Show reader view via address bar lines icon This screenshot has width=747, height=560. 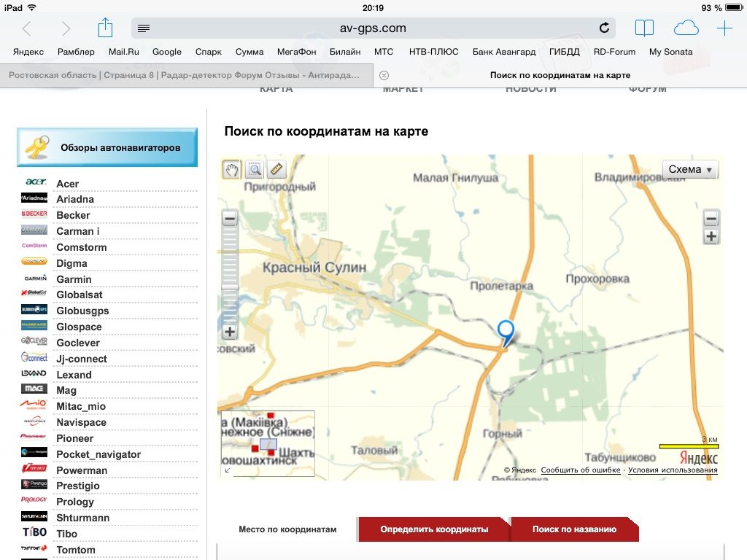144,28
